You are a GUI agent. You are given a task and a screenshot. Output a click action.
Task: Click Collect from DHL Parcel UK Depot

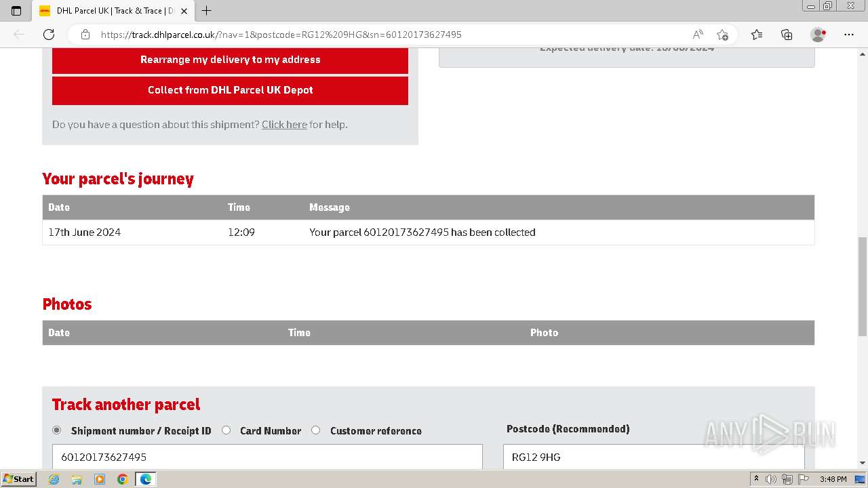point(230,90)
